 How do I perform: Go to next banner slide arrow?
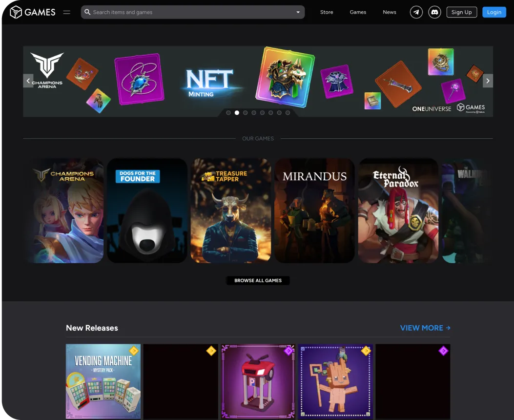pyautogui.click(x=488, y=81)
